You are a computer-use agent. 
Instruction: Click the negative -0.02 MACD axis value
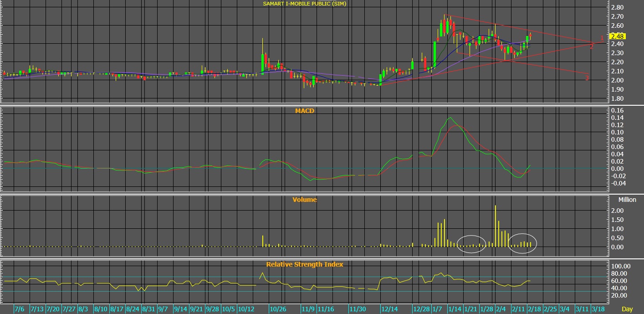coord(618,176)
